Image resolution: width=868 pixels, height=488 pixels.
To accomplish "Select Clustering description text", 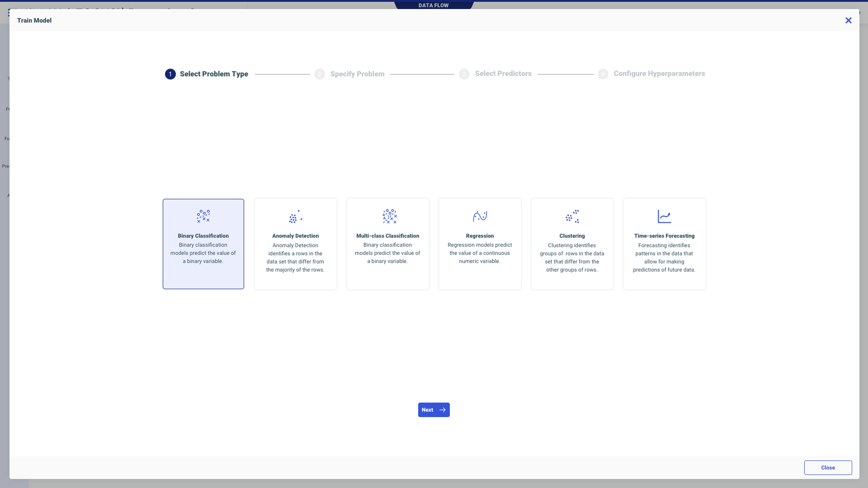I will (572, 258).
